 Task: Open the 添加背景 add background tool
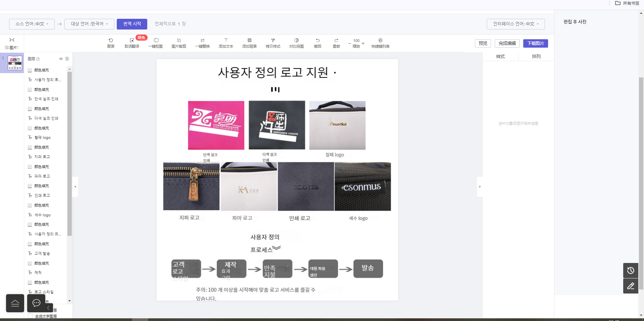[x=249, y=43]
